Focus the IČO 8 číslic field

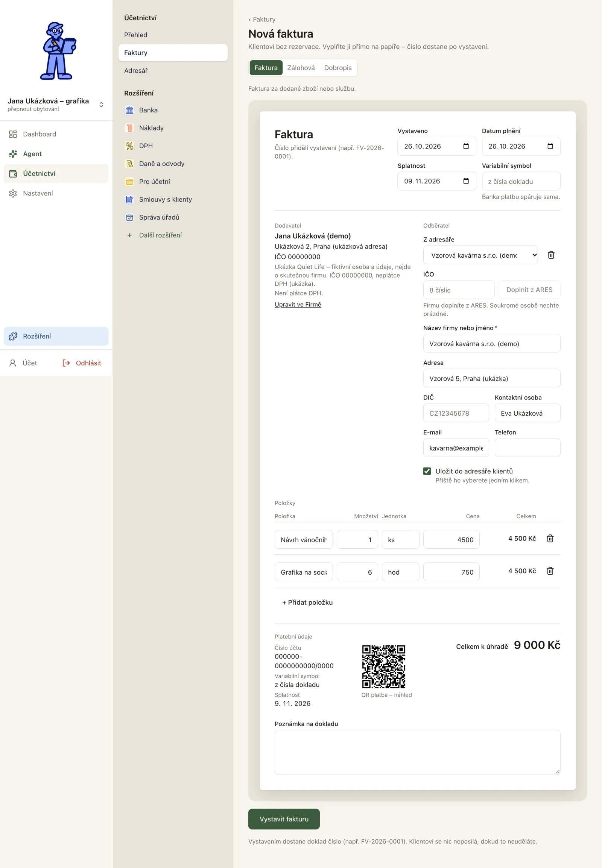point(459,290)
